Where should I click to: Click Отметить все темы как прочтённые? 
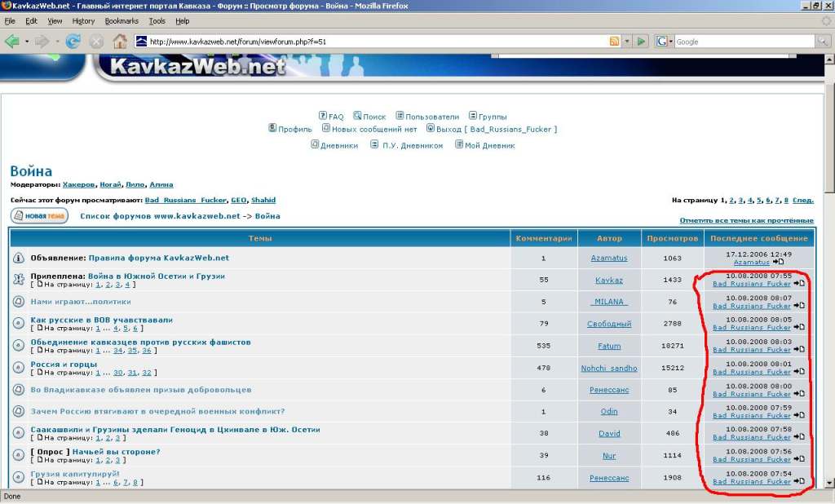[746, 220]
